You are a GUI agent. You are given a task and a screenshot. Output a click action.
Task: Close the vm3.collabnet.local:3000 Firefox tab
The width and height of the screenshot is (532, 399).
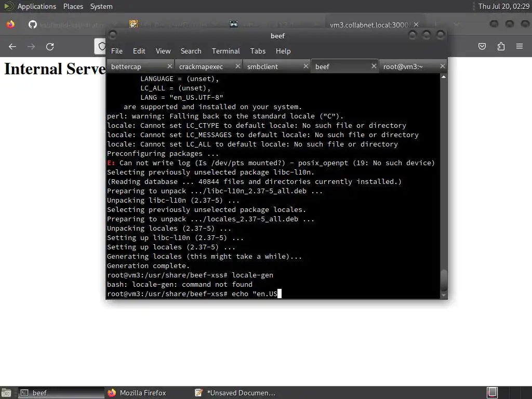point(416,24)
